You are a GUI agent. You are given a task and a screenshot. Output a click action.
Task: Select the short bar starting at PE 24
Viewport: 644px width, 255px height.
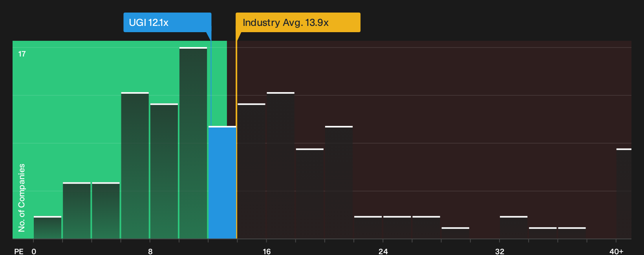(x=397, y=228)
